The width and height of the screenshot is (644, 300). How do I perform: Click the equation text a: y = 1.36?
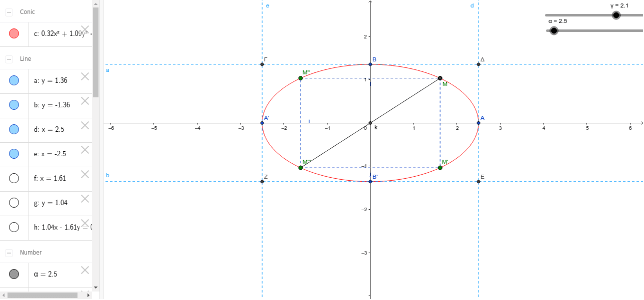pyautogui.click(x=50, y=80)
